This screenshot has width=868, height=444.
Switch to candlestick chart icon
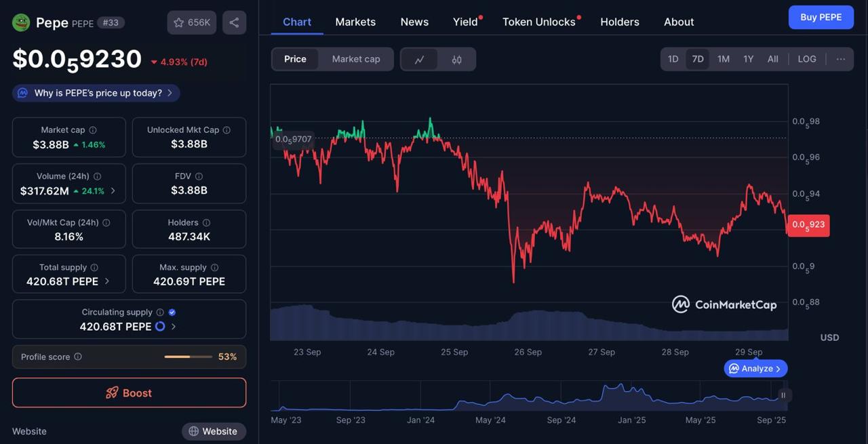click(456, 60)
